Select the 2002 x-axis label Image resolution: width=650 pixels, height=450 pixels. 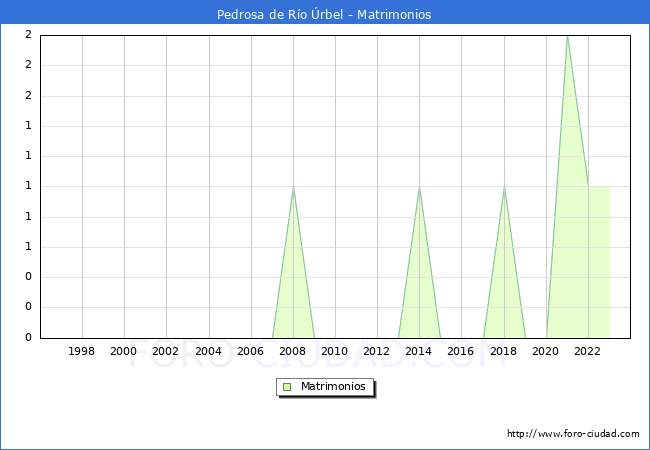click(165, 351)
